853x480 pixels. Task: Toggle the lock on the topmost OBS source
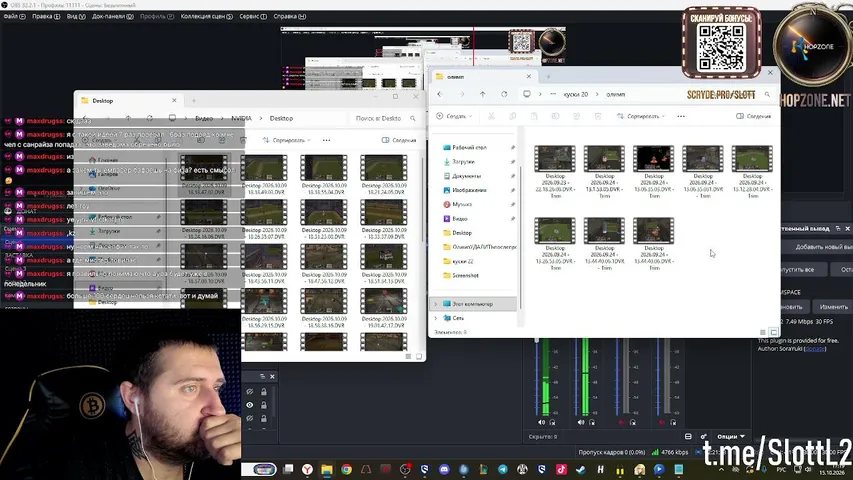tap(264, 392)
